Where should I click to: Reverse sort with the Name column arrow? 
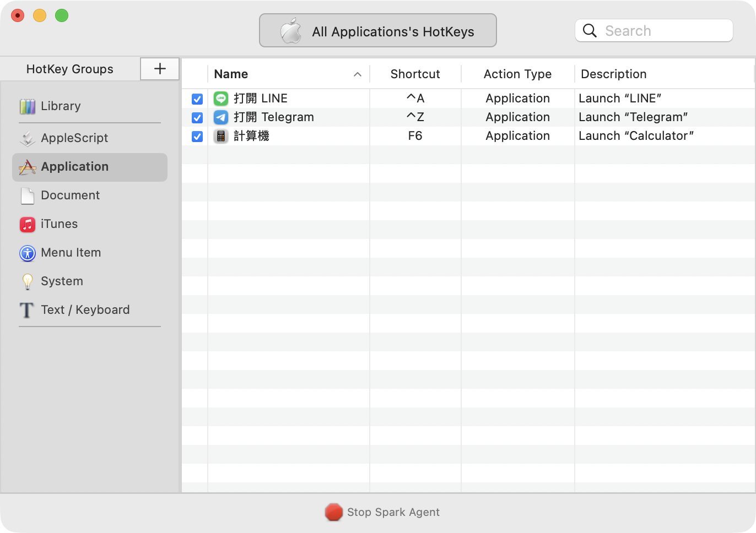pyautogui.click(x=358, y=74)
